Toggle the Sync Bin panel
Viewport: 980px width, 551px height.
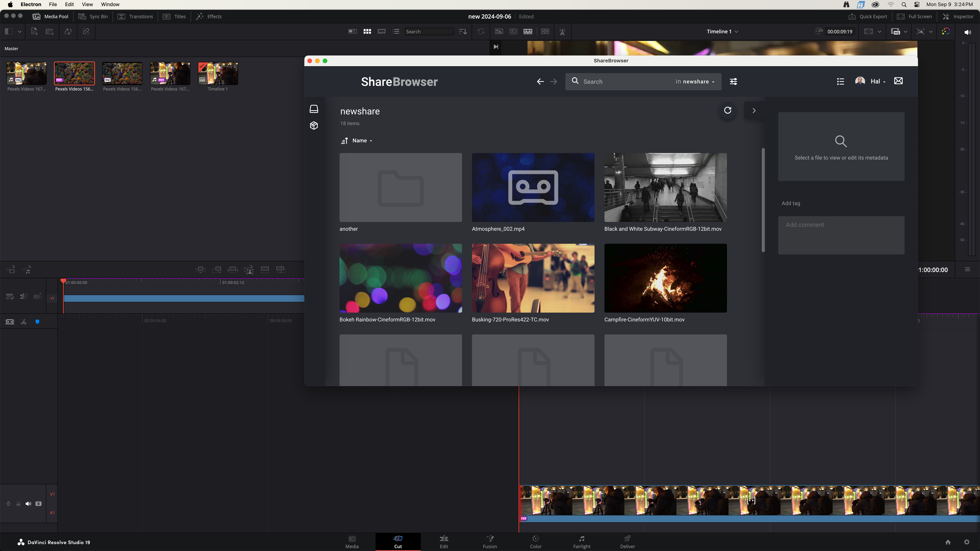[x=93, y=16]
